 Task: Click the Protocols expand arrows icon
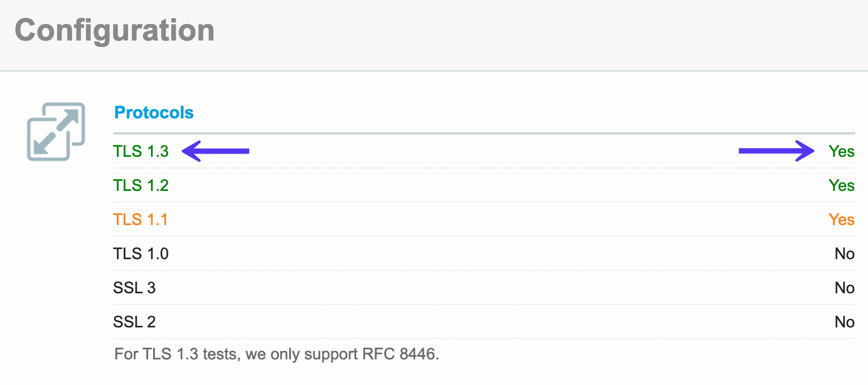[56, 132]
